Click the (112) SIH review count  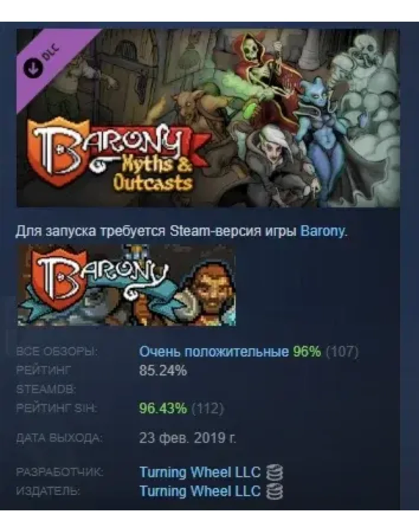click(208, 408)
